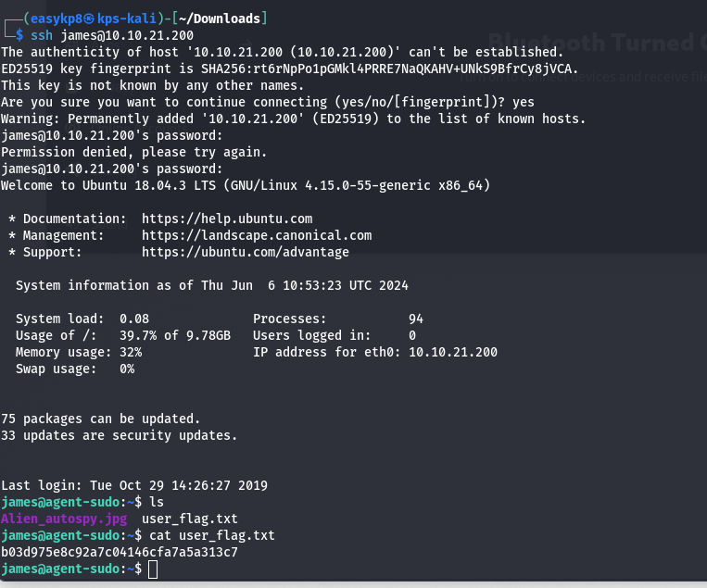Open the https://ubuntu.com/advantage support link
This screenshot has height=588, width=707.
246,252
